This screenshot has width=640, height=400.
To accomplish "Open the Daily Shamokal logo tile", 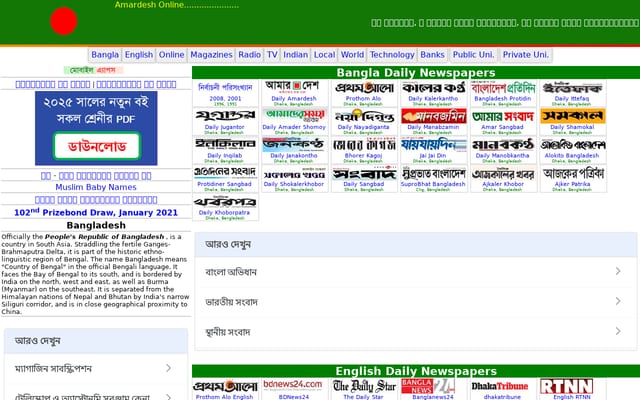I will pos(572,116).
